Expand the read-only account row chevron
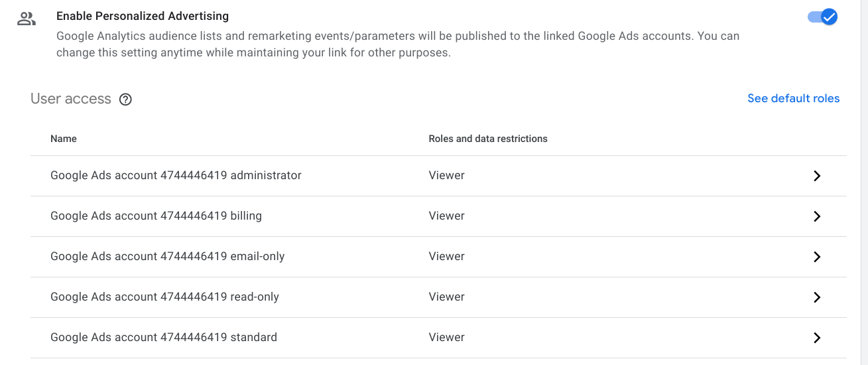This screenshot has height=365, width=868. [x=817, y=297]
